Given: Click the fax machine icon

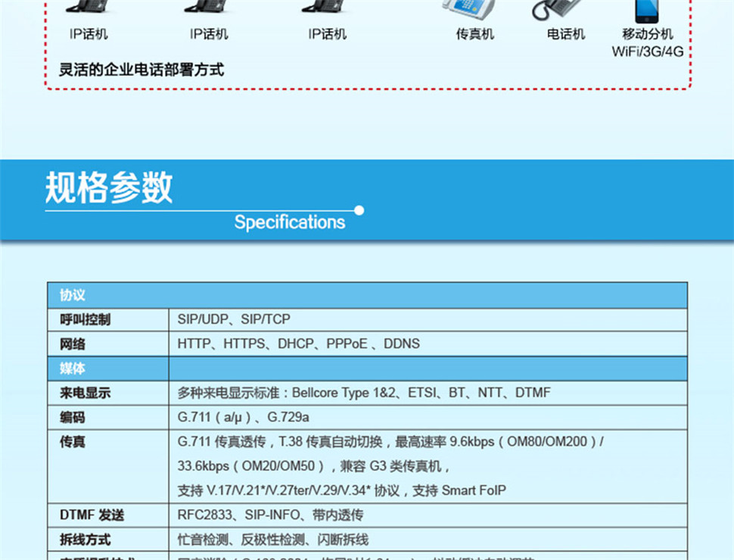Looking at the screenshot, I should 468,9.
